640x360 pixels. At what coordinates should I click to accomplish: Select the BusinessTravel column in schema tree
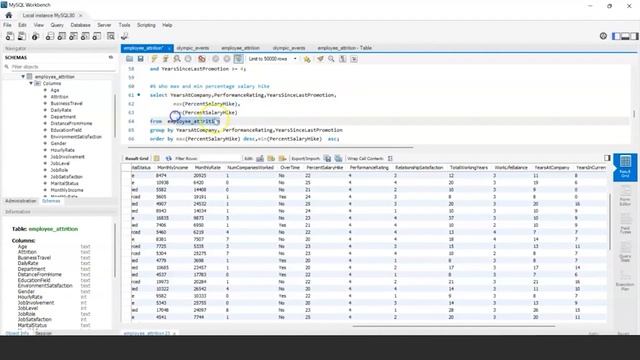click(67, 103)
